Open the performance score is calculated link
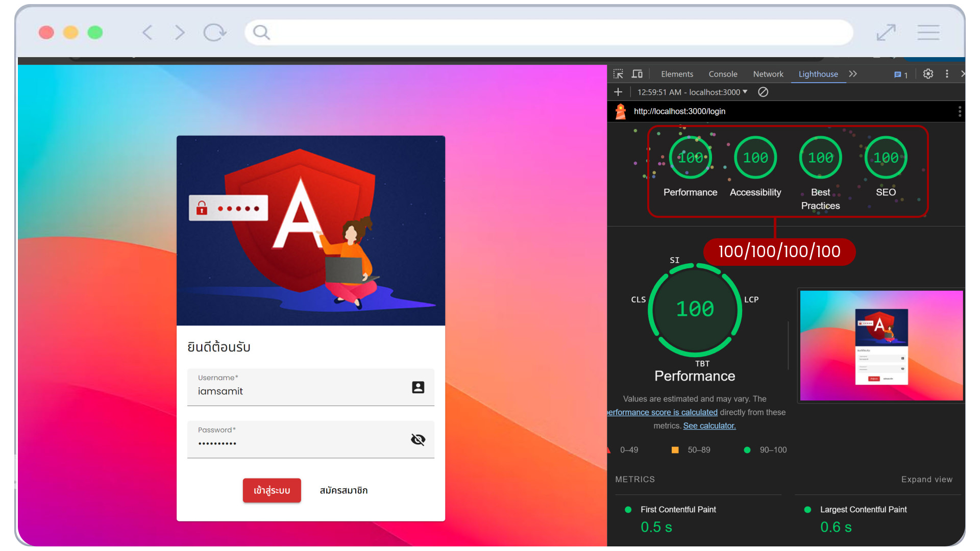980x551 pixels. [662, 412]
